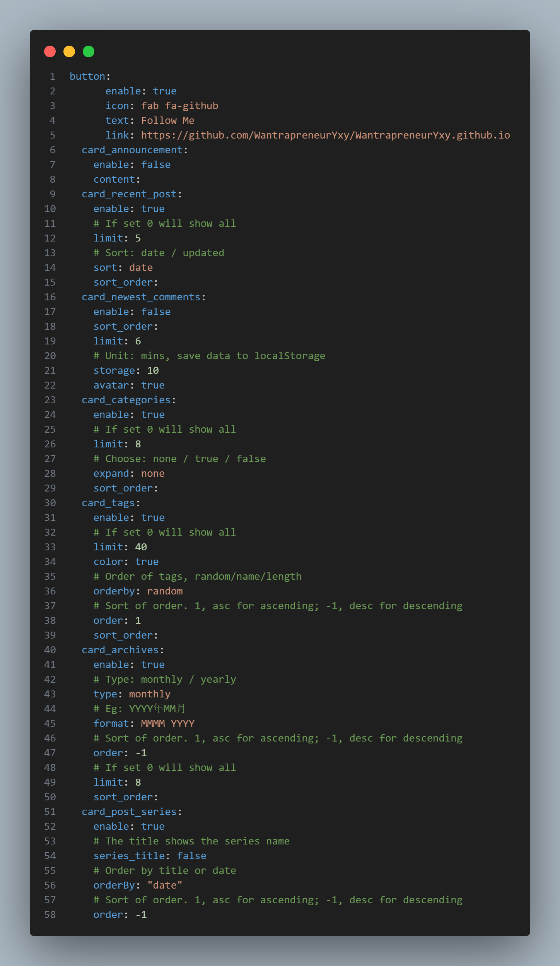
Task: Click the 'storage' key on line 21
Action: click(114, 370)
